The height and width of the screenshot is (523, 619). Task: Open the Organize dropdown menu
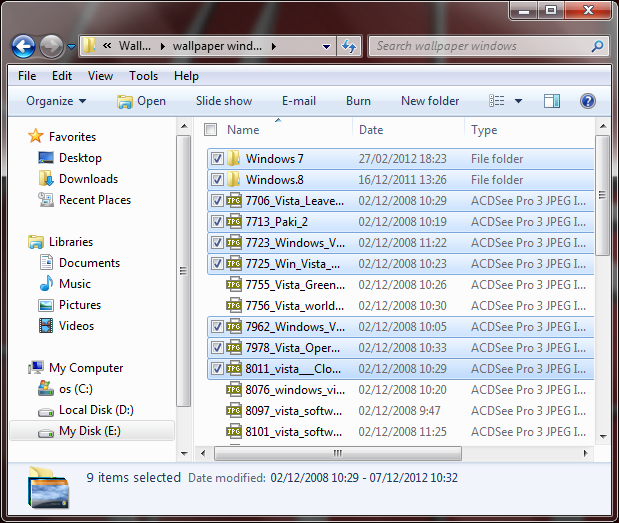[x=56, y=101]
